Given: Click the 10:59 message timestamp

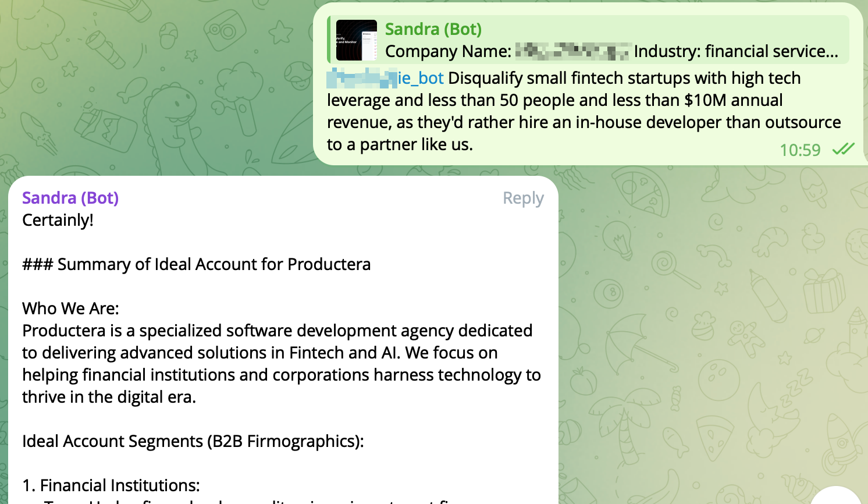Looking at the screenshot, I should 799,150.
